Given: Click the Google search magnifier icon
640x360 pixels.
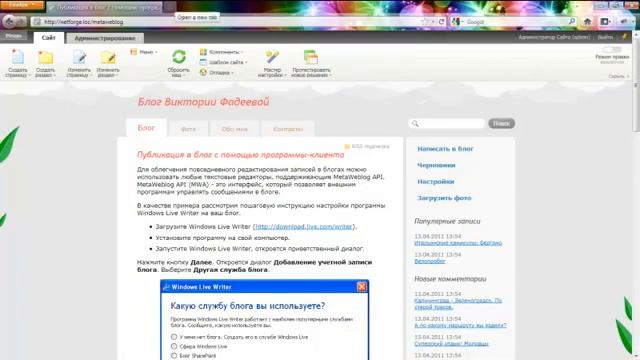Looking at the screenshot, I should 572,21.
